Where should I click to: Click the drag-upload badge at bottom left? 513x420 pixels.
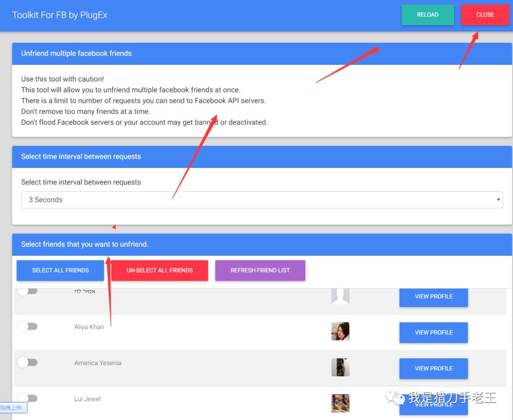tap(13, 408)
